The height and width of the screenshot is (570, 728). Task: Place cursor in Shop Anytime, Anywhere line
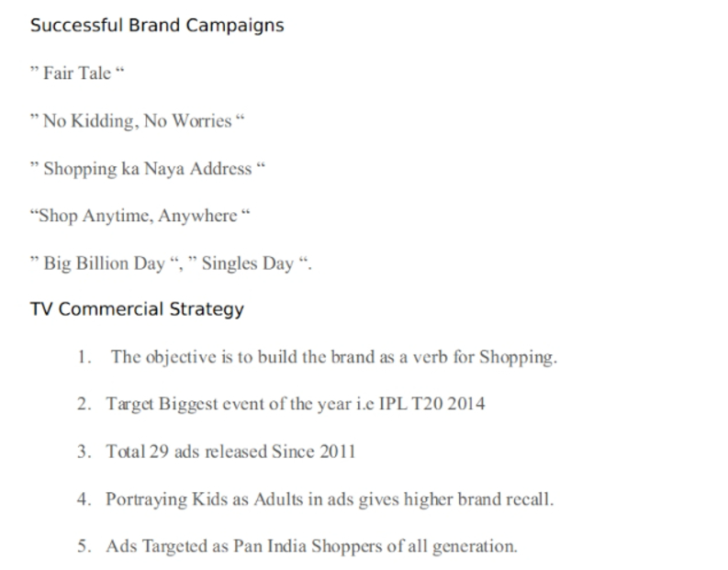[x=140, y=216]
